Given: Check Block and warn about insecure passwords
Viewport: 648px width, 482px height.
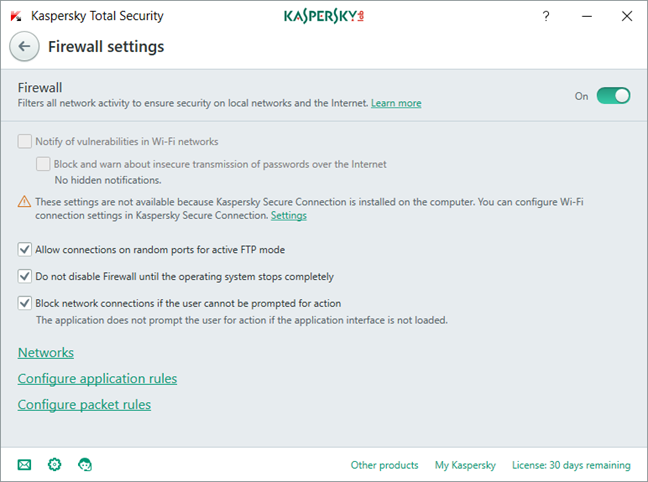Looking at the screenshot, I should (x=43, y=164).
